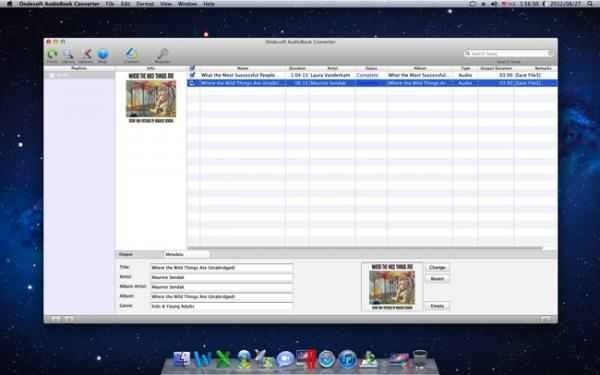Image resolution: width=600 pixels, height=375 pixels.
Task: Open the Options toolbar icon
Action: pyautogui.click(x=86, y=54)
